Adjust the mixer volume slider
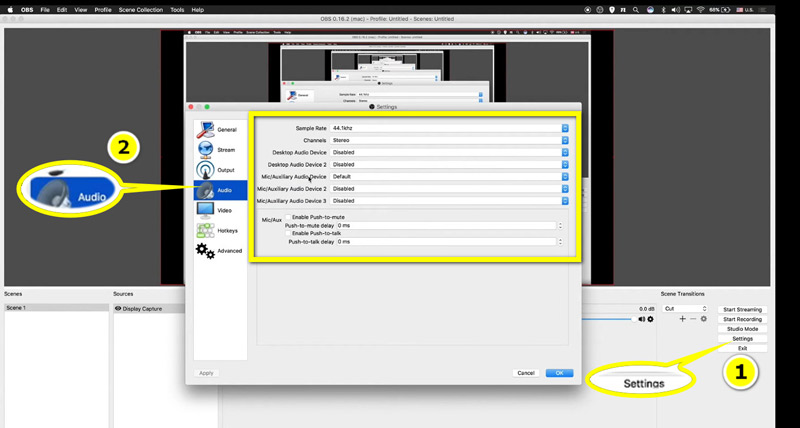This screenshot has width=800, height=428. pos(608,319)
